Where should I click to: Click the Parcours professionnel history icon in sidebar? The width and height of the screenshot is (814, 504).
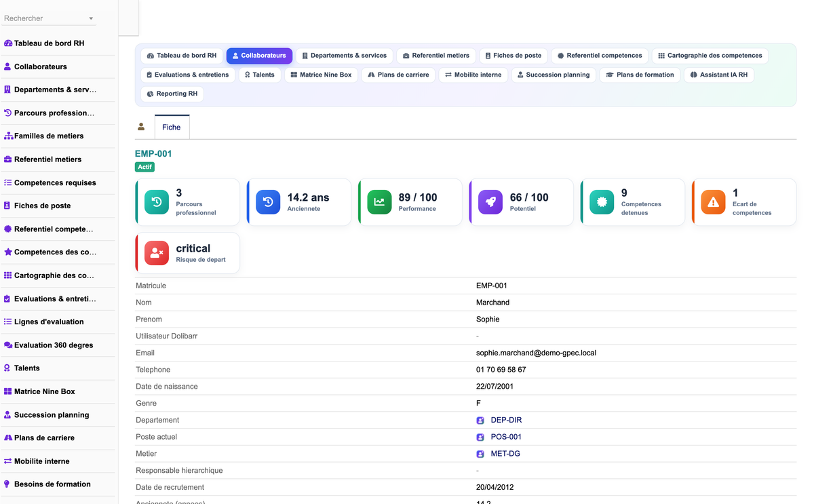[8, 113]
